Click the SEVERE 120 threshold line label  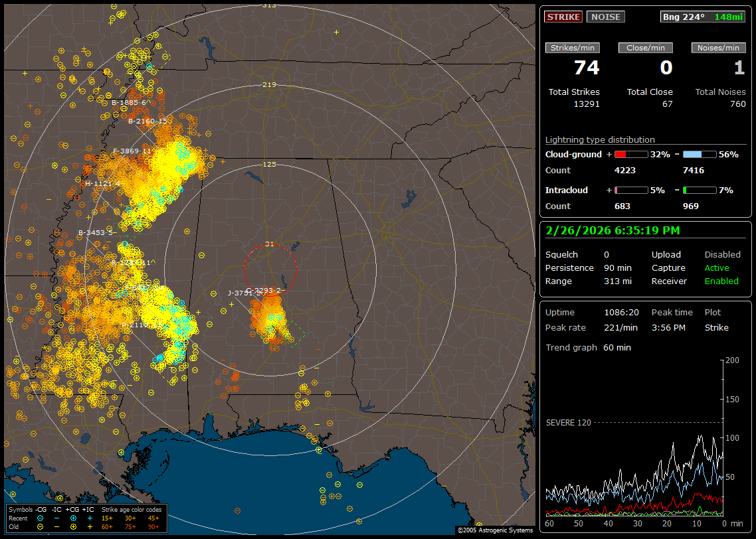pyautogui.click(x=568, y=422)
